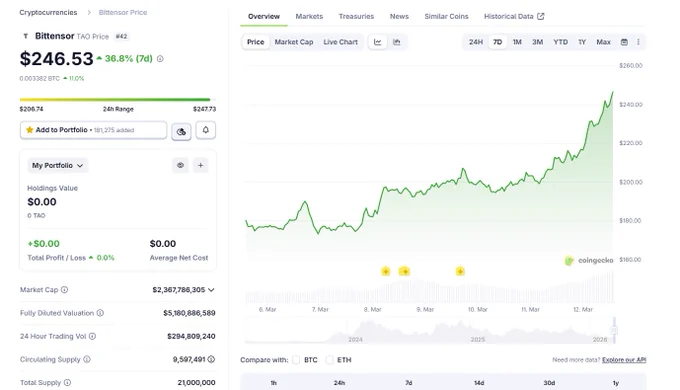Click the $294,809,240 trading volume value
Screen dimensions: 680x390
(191, 336)
